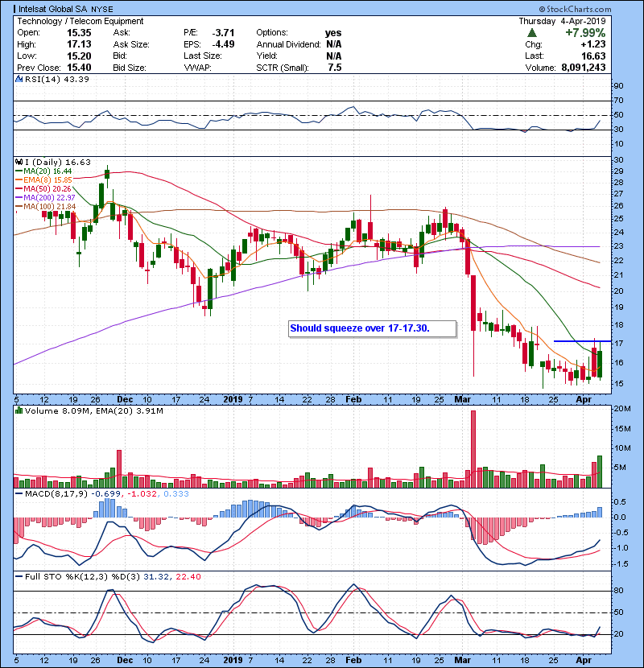The width and height of the screenshot is (644, 668).
Task: Click the Chg value +1.23
Action: tap(592, 44)
